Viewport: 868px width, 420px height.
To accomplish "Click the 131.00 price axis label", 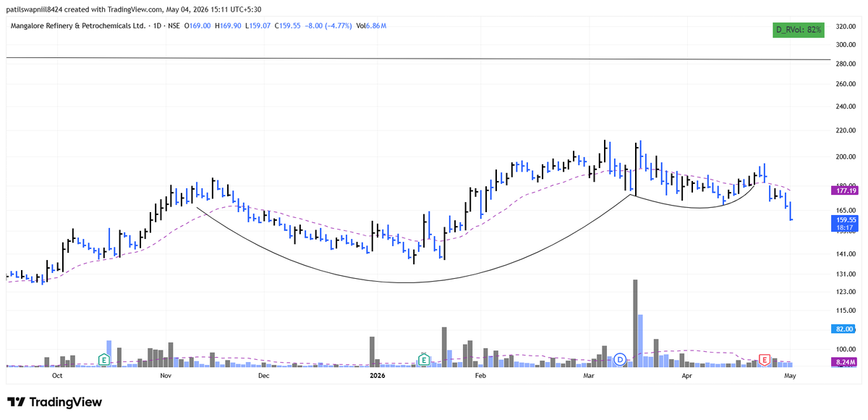I will click(846, 274).
